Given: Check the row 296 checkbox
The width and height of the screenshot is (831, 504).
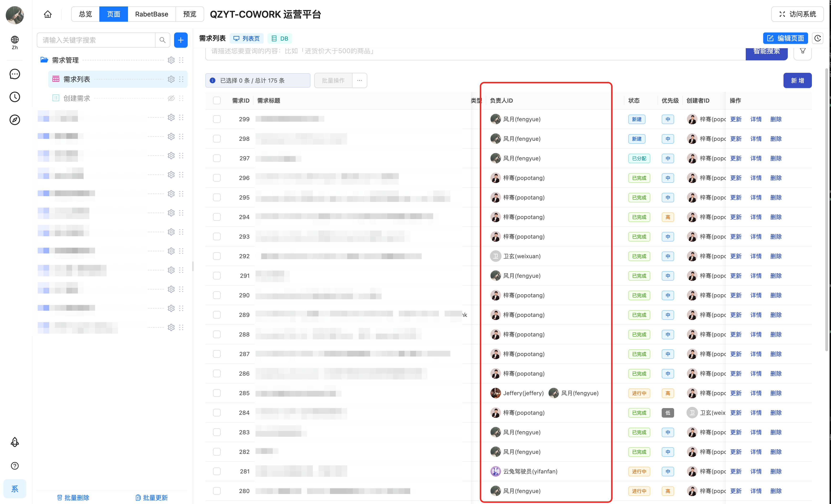Looking at the screenshot, I should point(217,178).
